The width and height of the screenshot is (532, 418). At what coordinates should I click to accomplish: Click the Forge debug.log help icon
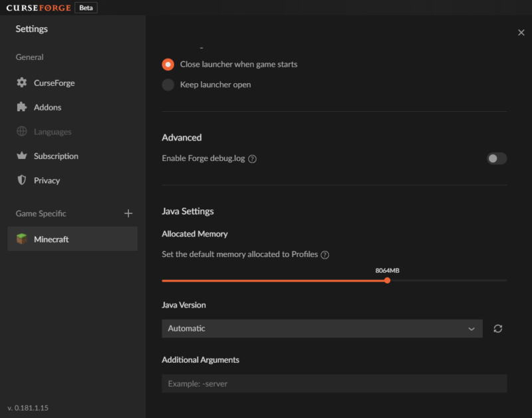pyautogui.click(x=252, y=159)
